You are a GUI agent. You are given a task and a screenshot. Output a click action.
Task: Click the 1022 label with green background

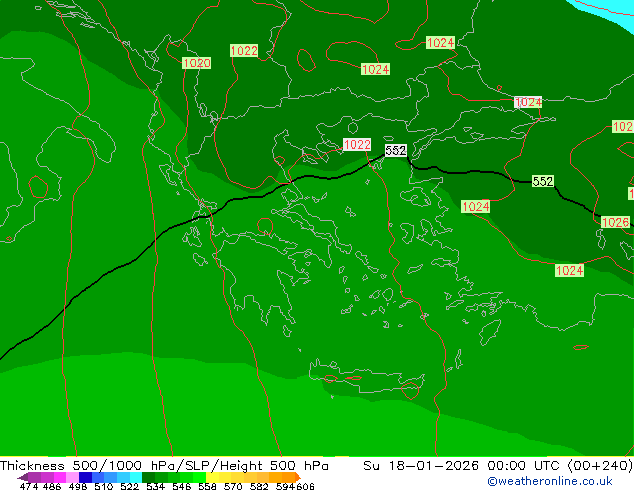[x=244, y=51]
